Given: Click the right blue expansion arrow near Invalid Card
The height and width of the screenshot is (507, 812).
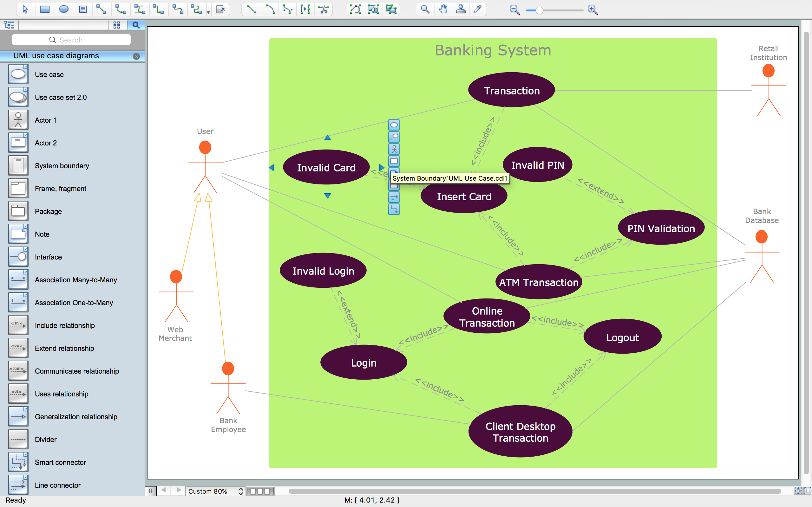Looking at the screenshot, I should pyautogui.click(x=382, y=167).
